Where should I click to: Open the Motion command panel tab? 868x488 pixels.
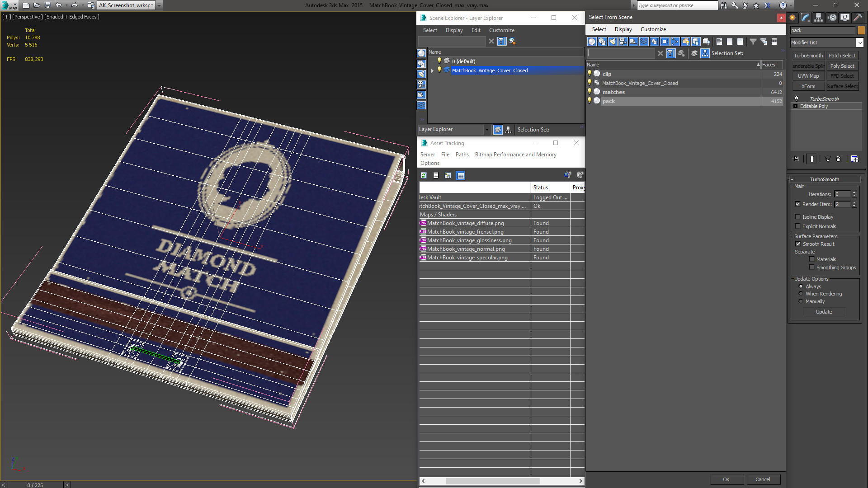pyautogui.click(x=832, y=18)
